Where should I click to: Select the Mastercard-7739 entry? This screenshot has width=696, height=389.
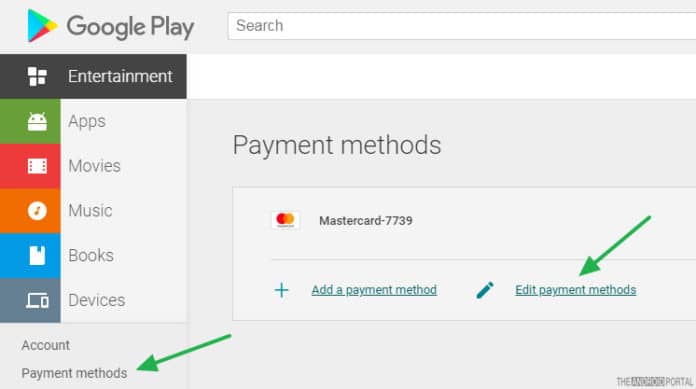366,221
